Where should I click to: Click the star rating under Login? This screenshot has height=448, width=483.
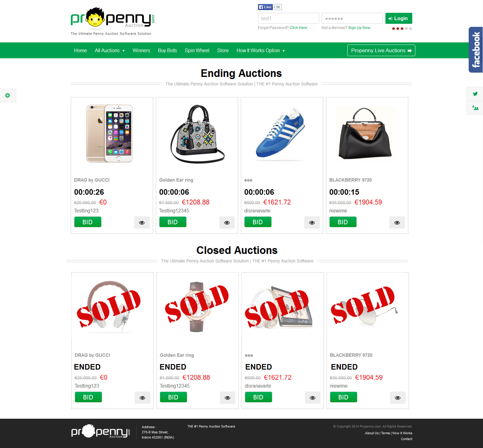tap(402, 29)
